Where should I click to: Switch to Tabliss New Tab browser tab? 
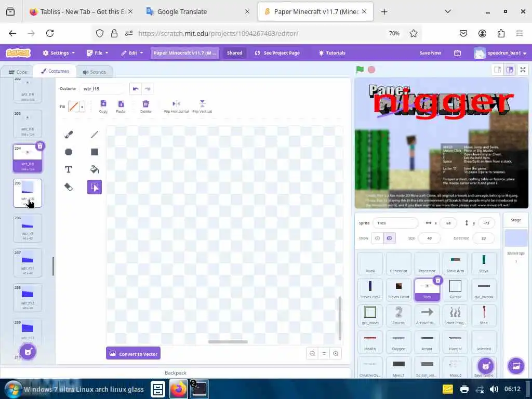click(82, 11)
